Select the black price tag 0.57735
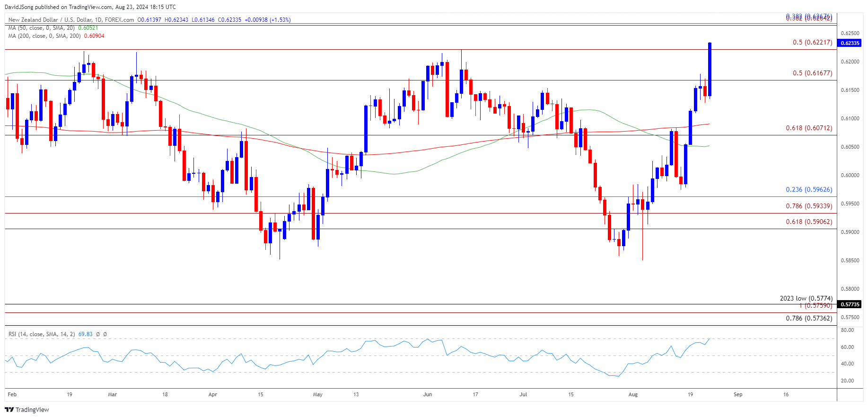 coord(849,304)
